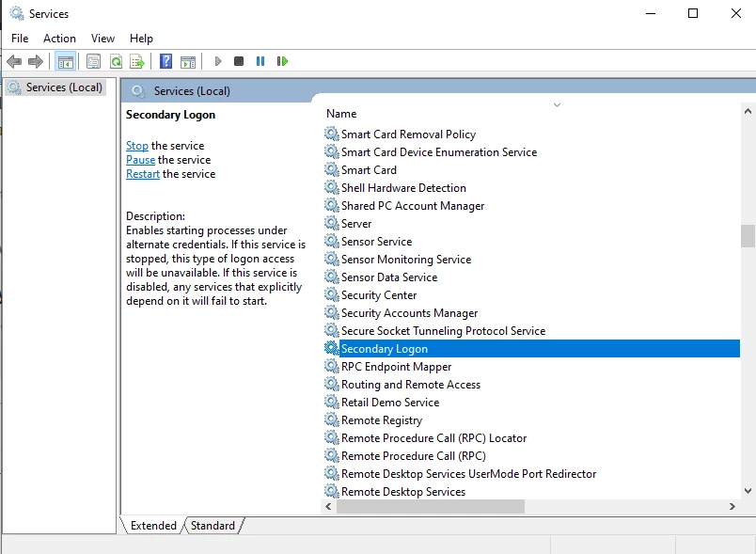Select Smart Card Device Enumeration Service row
The height and width of the screenshot is (554, 756).
click(531, 151)
